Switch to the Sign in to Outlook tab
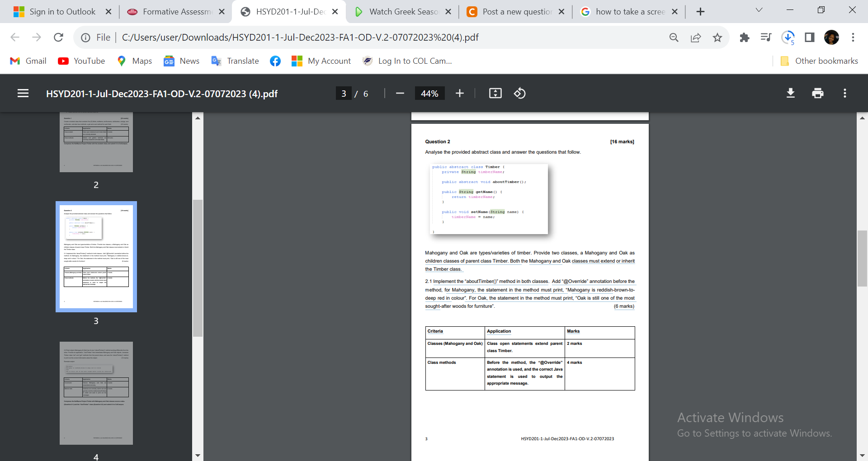Image resolution: width=868 pixels, height=461 pixels. click(x=62, y=11)
